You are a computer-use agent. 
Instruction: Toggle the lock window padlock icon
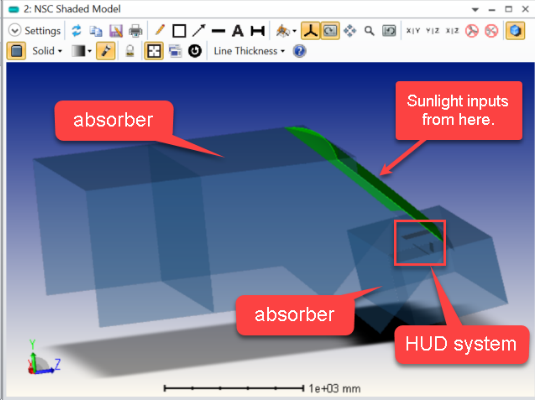coord(130,51)
